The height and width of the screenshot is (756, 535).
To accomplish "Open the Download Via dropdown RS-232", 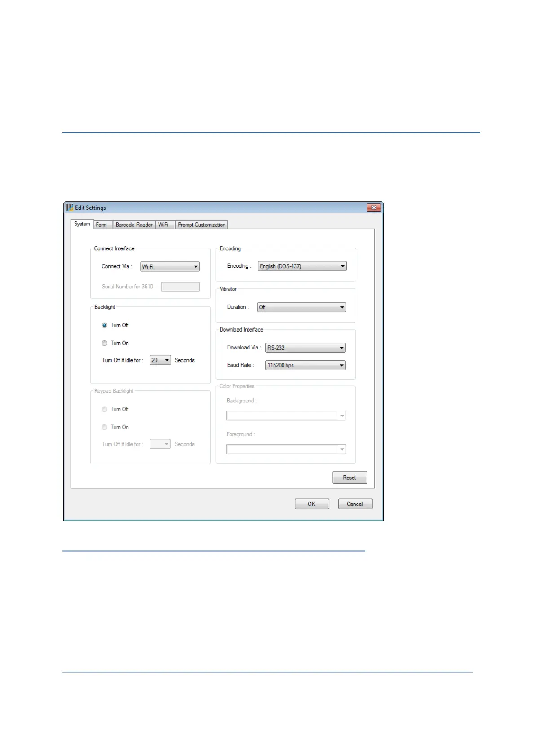I will click(305, 348).
